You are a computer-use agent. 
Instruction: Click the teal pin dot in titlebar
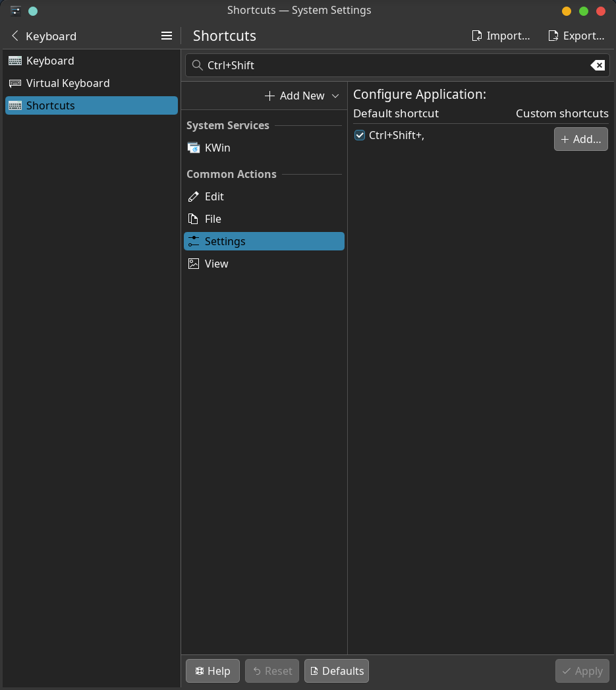tap(33, 11)
